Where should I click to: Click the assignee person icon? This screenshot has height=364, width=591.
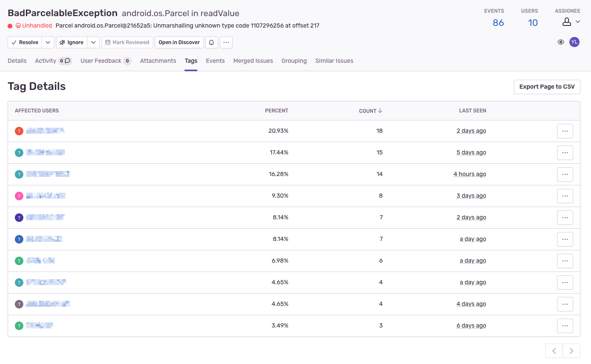click(568, 22)
